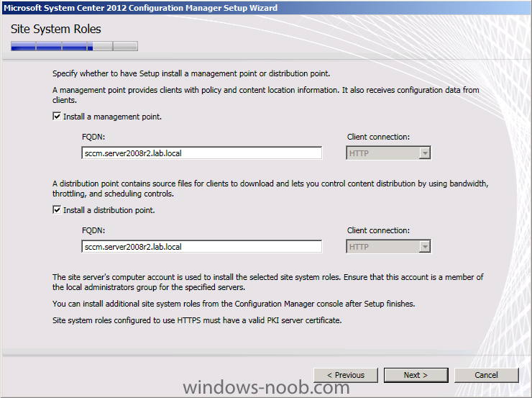532x398 pixels.
Task: Click the wizard progress bar
Action: tap(74, 46)
